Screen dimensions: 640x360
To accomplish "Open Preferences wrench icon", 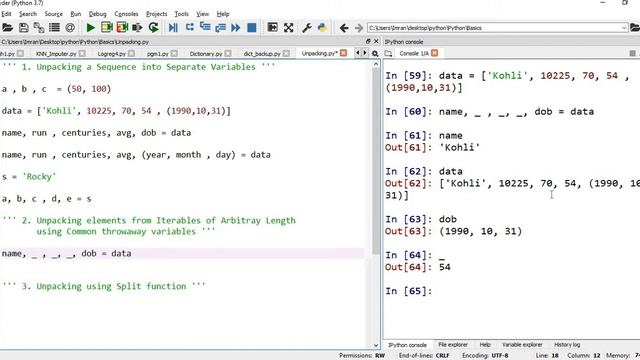I will pos(307,28).
